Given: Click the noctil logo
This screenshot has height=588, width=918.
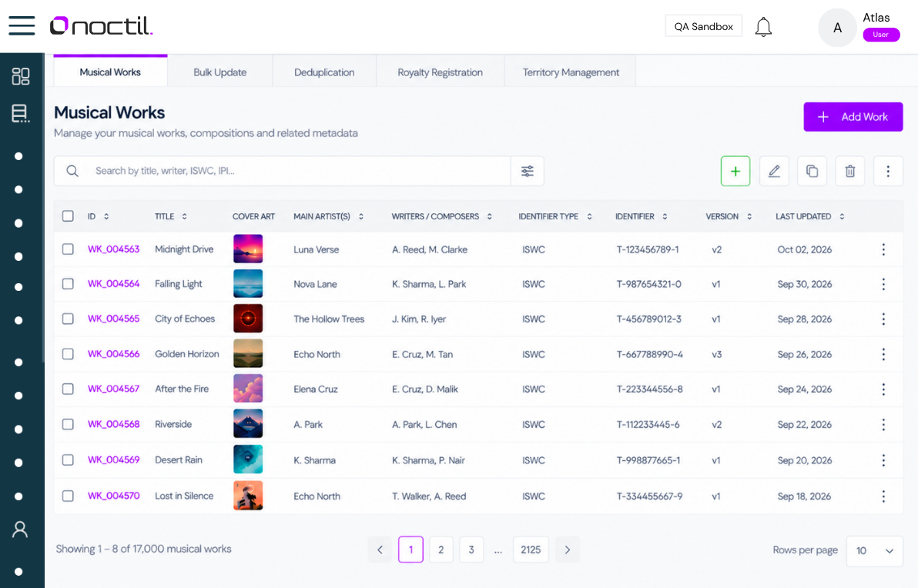Looking at the screenshot, I should (x=102, y=25).
